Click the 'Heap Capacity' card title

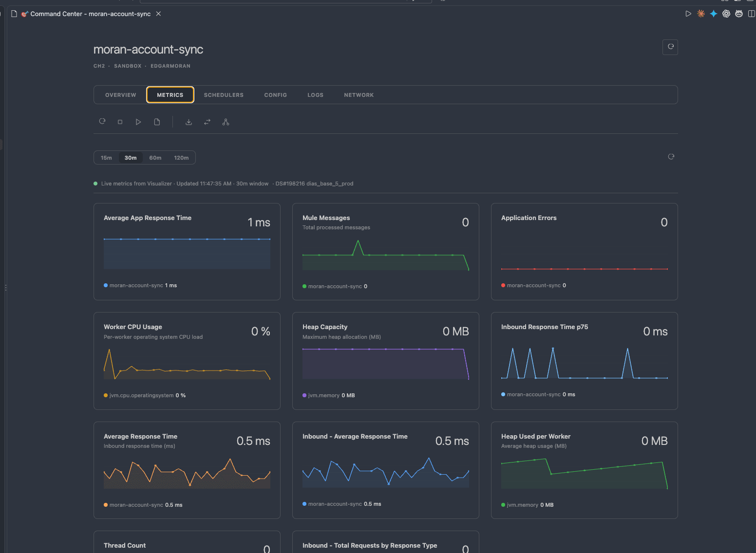(x=325, y=327)
